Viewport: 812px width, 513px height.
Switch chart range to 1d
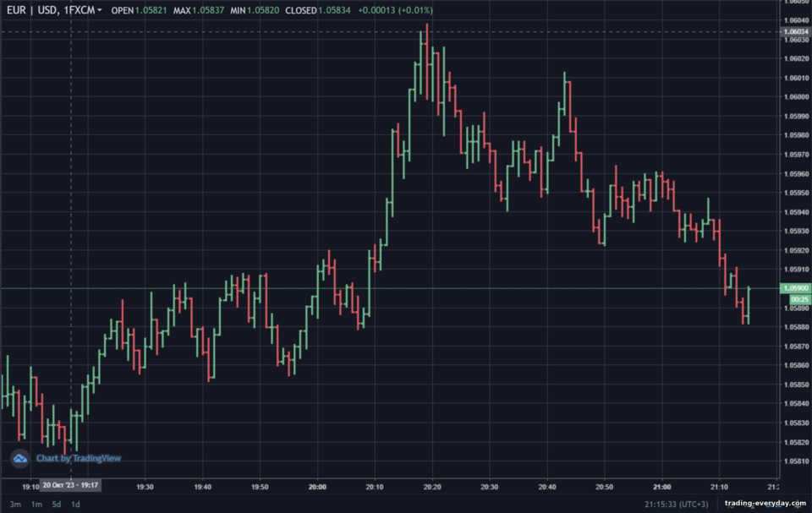tap(75, 505)
